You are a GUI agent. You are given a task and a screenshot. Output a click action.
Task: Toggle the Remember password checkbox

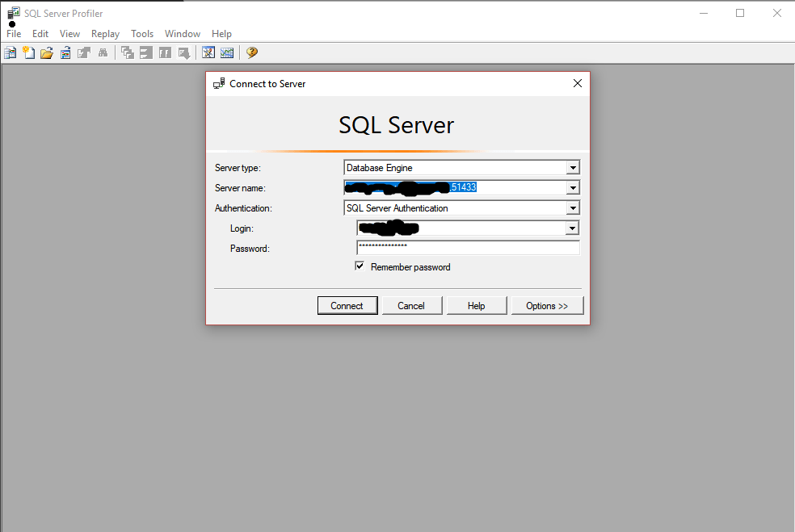pyautogui.click(x=360, y=266)
